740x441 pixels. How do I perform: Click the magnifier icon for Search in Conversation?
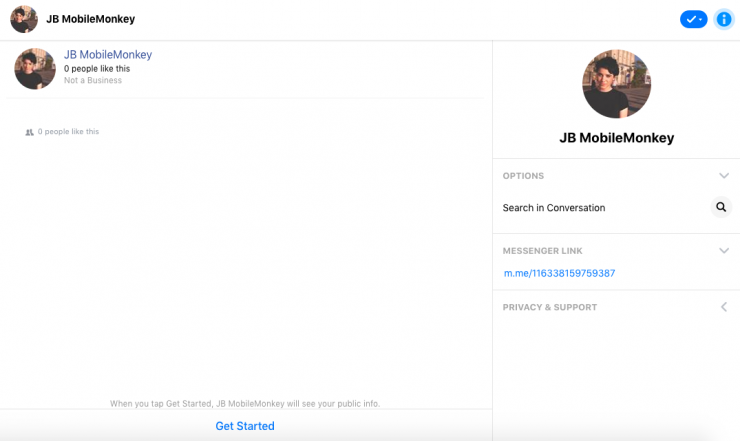click(721, 207)
